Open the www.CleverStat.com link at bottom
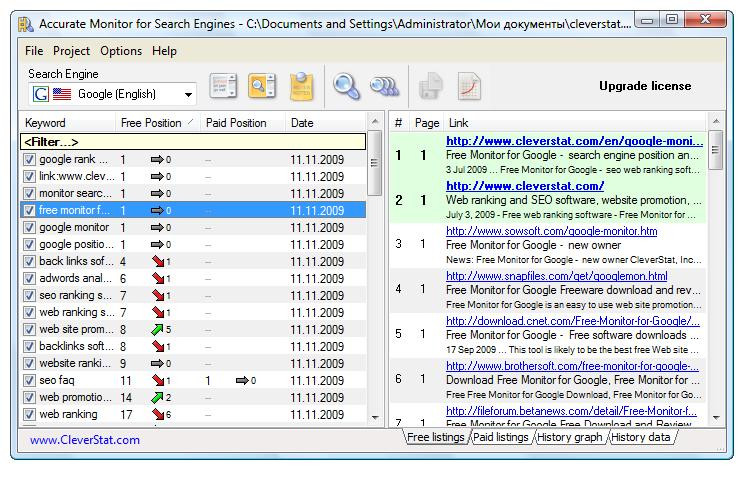The image size is (752, 478). pyautogui.click(x=85, y=440)
